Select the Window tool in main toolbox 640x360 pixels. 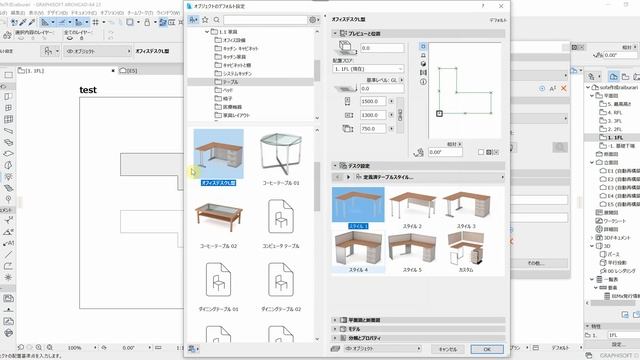[x=8, y=108]
